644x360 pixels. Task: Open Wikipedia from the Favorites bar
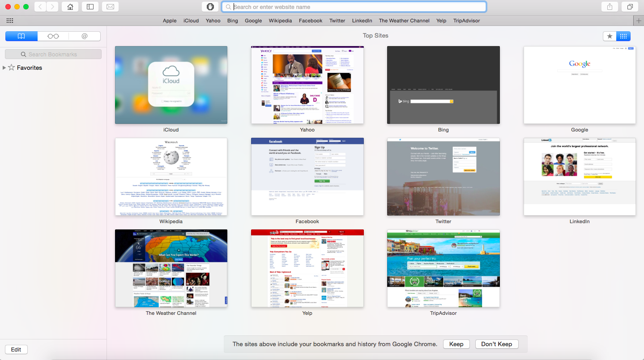point(280,21)
